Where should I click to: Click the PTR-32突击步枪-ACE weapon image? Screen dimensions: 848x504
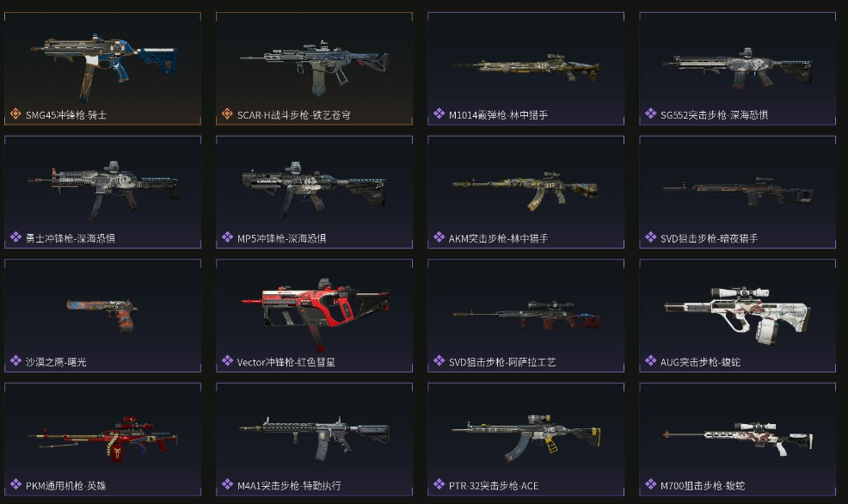[526, 437]
